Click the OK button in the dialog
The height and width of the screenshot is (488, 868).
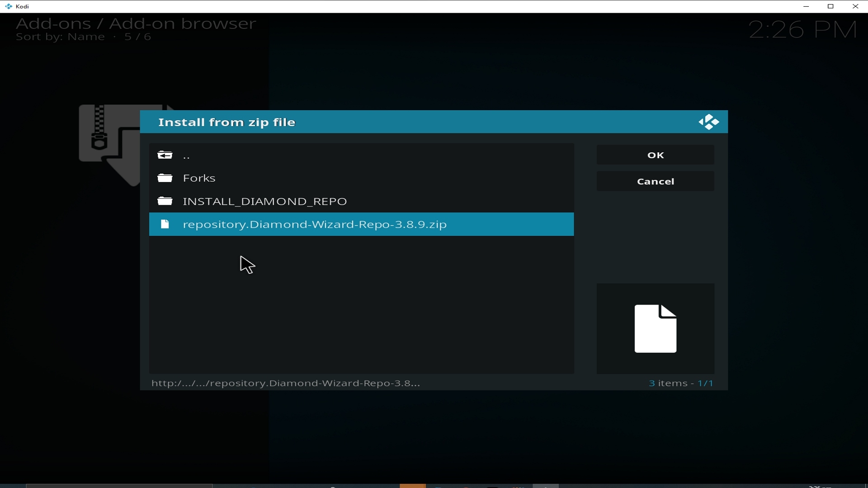point(656,155)
